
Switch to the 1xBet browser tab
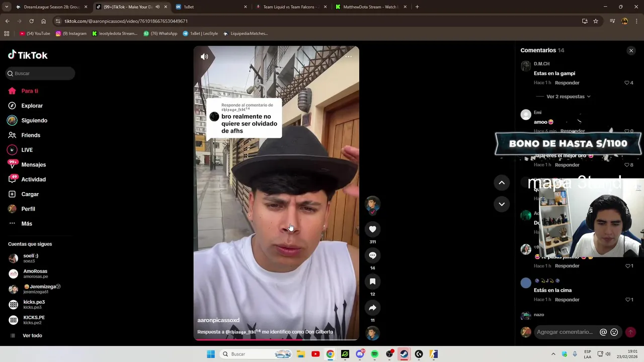click(211, 7)
